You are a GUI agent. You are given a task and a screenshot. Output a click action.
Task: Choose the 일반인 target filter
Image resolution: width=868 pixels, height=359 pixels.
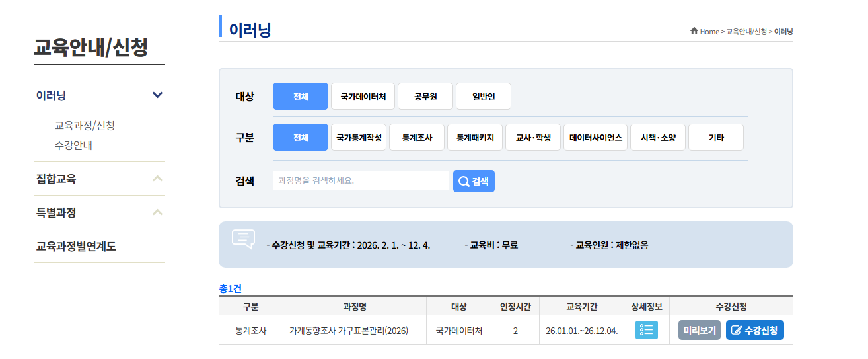[483, 97]
